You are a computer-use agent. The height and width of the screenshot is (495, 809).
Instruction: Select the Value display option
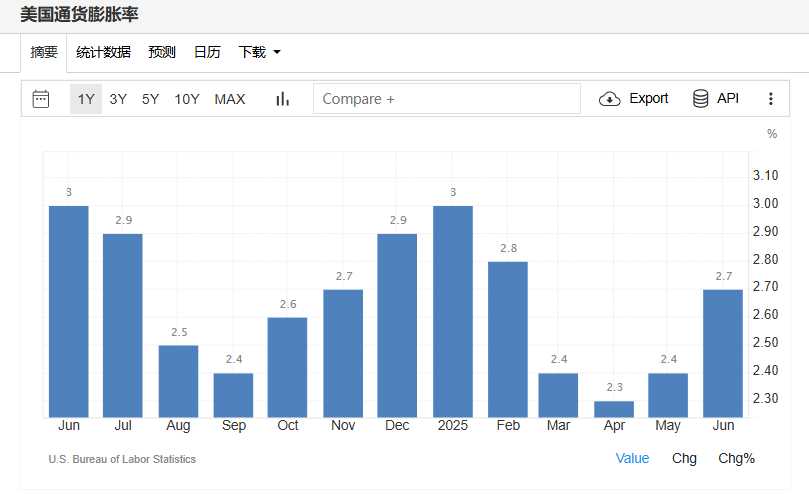tap(632, 458)
